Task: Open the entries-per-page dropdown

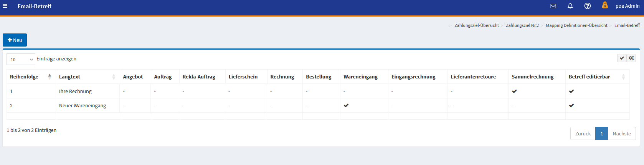Action: pos(21,59)
